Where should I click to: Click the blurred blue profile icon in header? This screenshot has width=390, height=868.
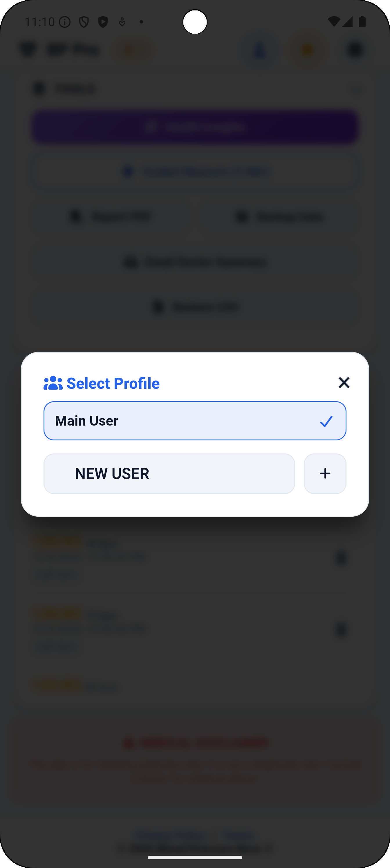[260, 50]
